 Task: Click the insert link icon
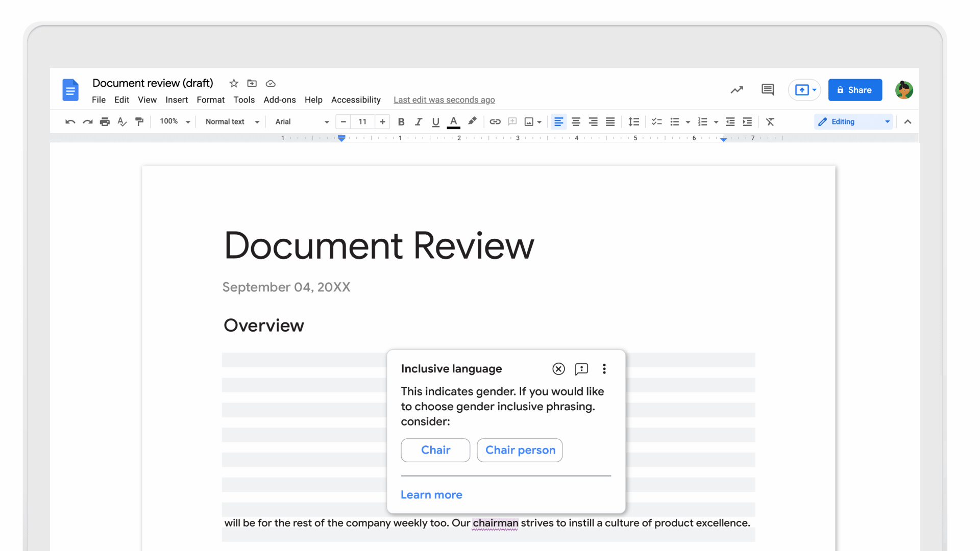494,122
